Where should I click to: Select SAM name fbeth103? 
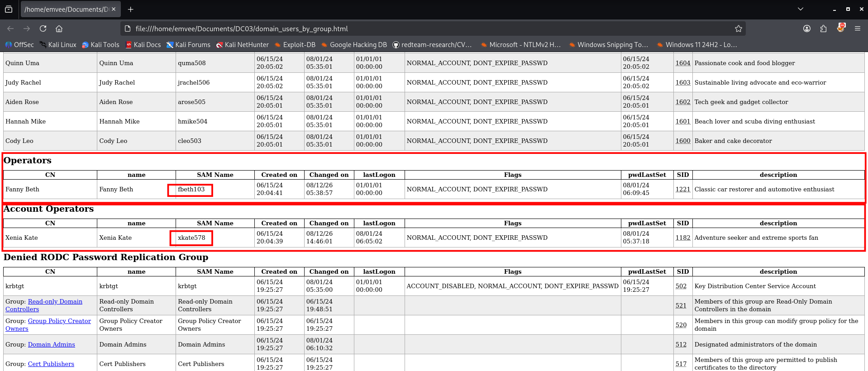[x=191, y=189]
